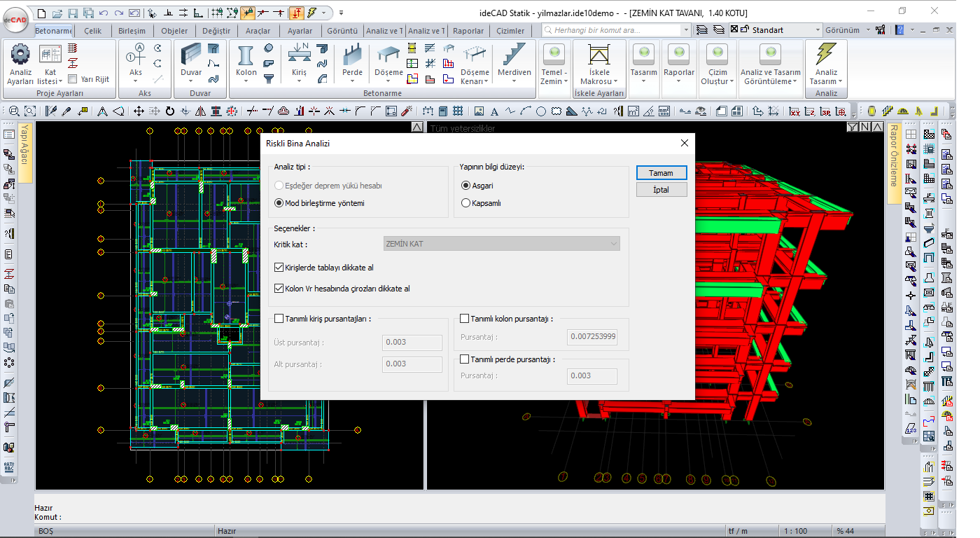Select Mod birleştirme yöntemi radio option
Viewport: 980px width, 538px height.
point(280,203)
